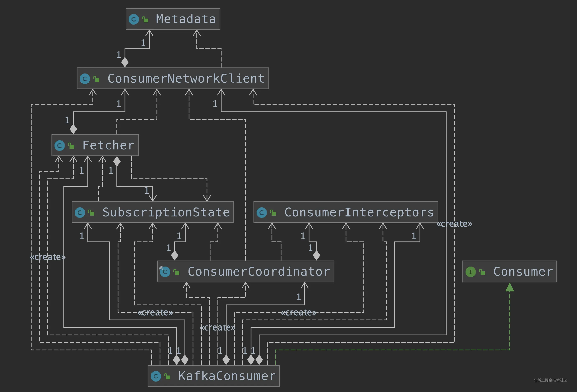This screenshot has height=392, width=577.
Task: Click the green lock icon beside Metadata
Action: pyautogui.click(x=145, y=19)
